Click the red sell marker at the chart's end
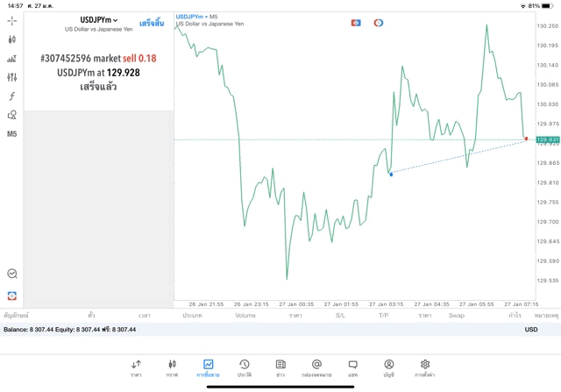Screen dimensions: 561x392 (x=526, y=139)
